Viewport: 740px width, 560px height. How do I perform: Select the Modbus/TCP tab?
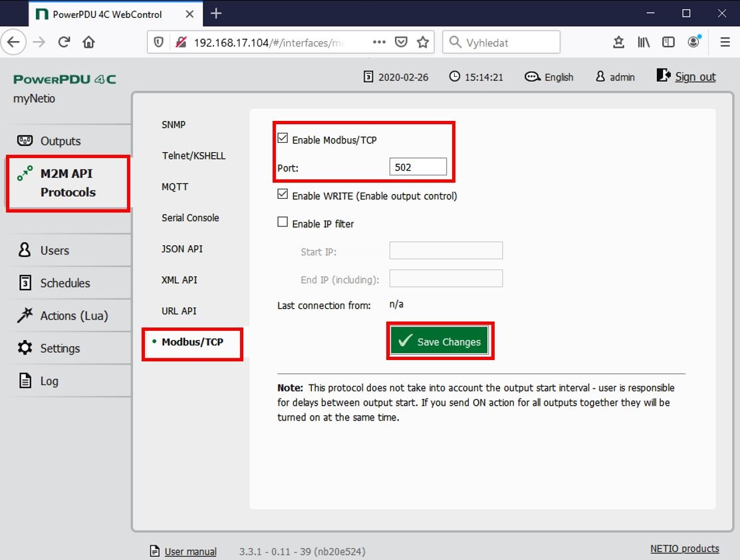[193, 342]
